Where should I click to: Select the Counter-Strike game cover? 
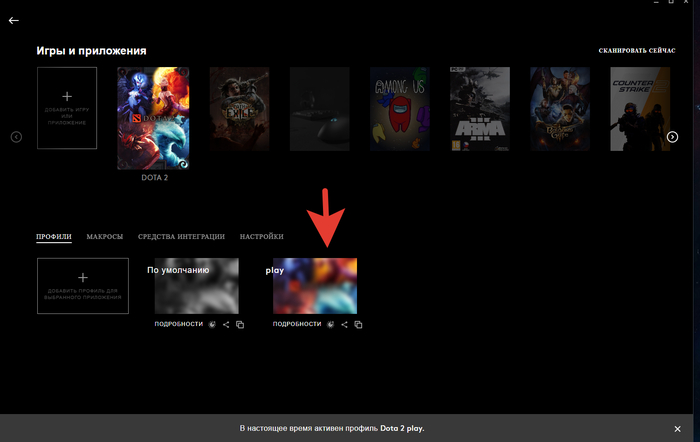[640, 108]
